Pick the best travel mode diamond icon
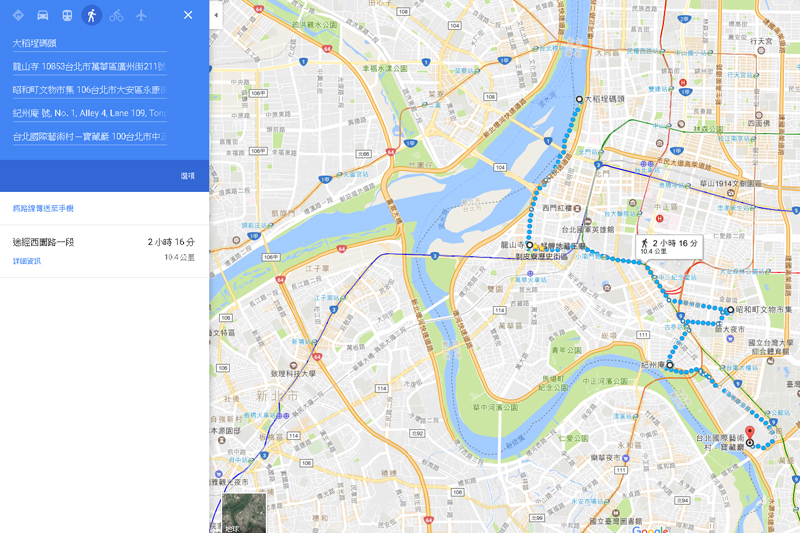This screenshot has width=800, height=533. (x=18, y=15)
